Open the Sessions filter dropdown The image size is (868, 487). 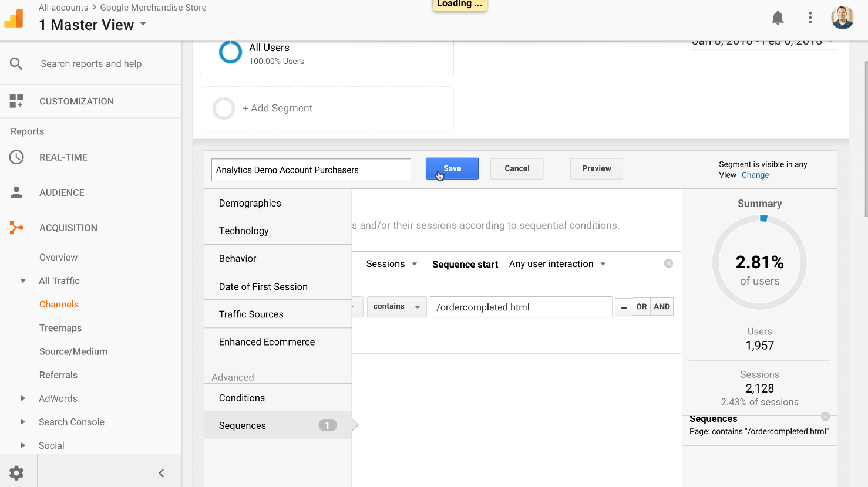click(391, 264)
